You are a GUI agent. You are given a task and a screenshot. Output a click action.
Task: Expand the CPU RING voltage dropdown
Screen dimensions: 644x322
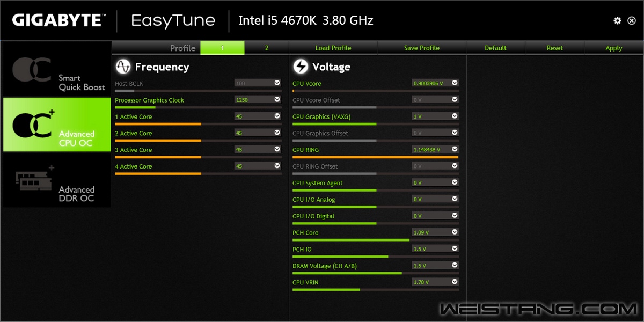click(455, 150)
